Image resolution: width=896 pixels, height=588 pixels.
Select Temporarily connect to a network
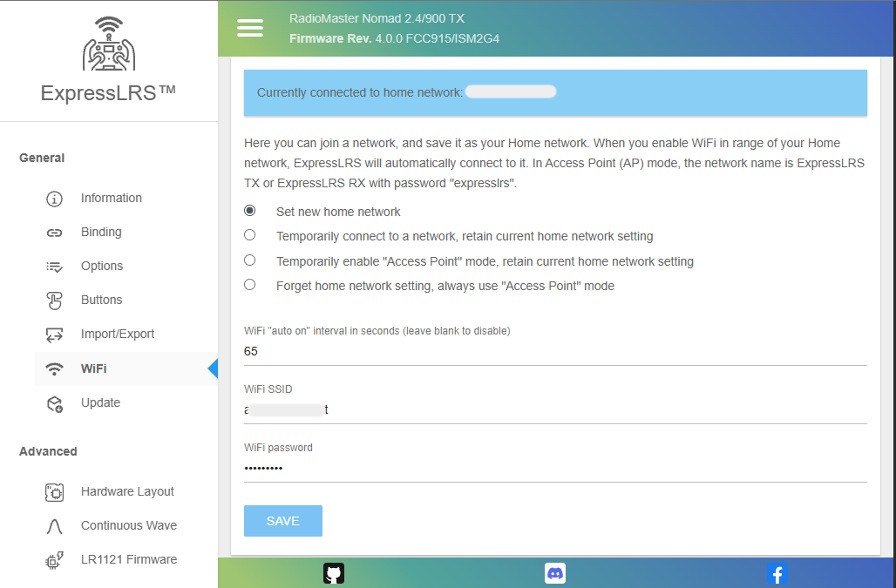click(x=250, y=235)
